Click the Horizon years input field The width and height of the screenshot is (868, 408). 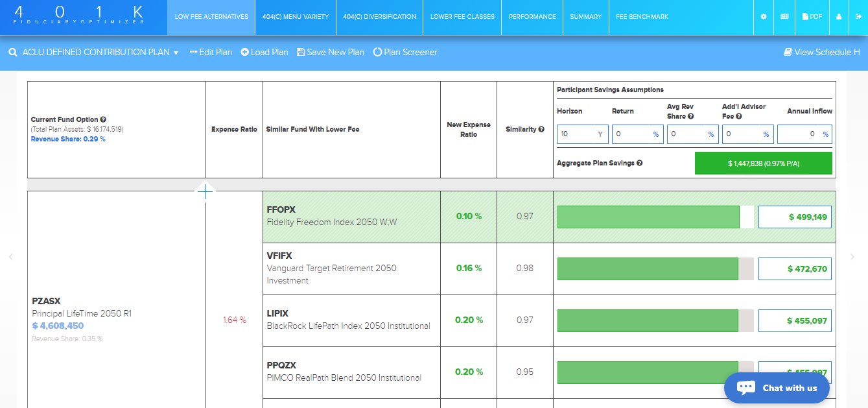tap(577, 134)
